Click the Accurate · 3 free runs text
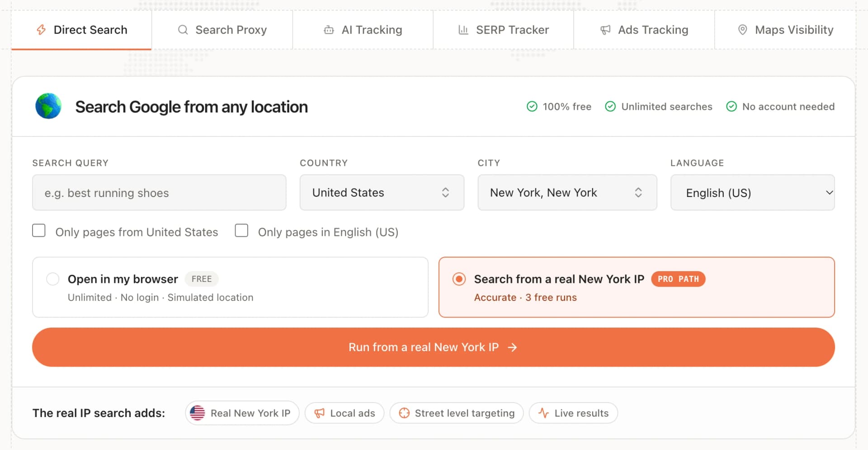This screenshot has width=868, height=450. pos(525,297)
